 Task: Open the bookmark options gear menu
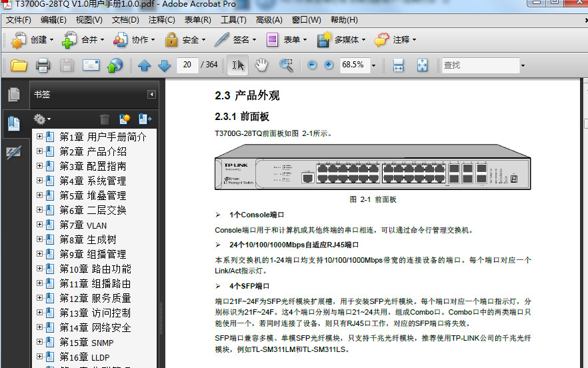coord(41,119)
